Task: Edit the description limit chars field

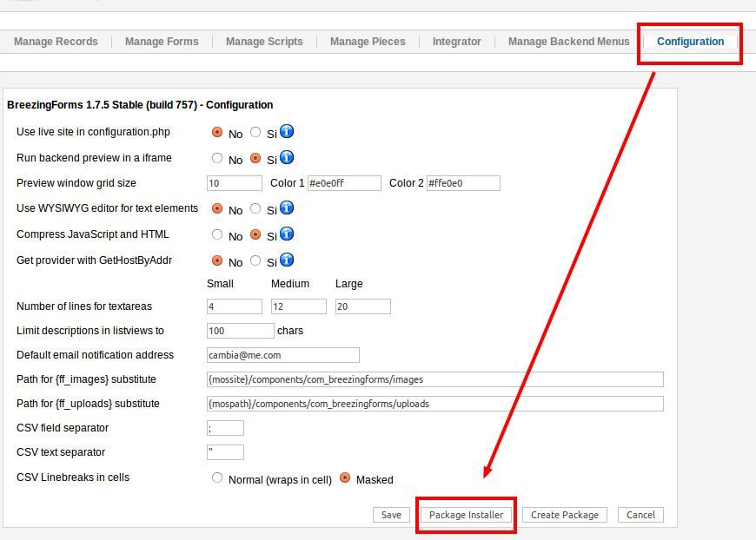Action: (x=241, y=331)
